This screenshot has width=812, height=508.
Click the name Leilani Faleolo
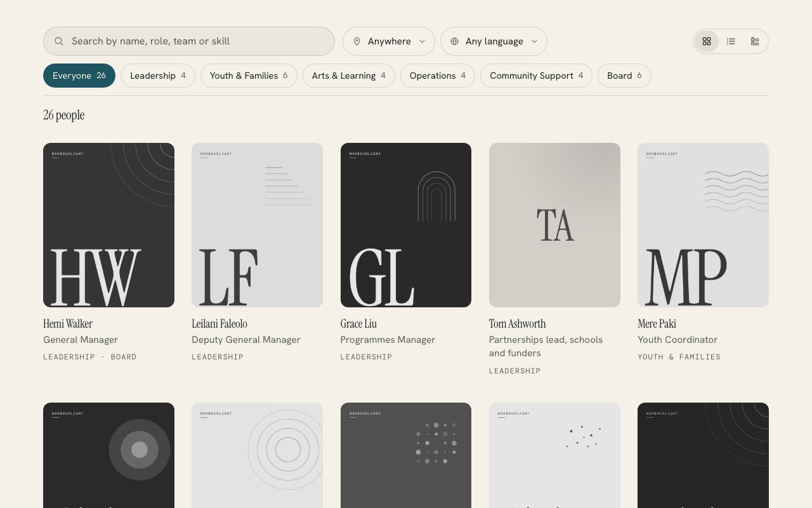[219, 324]
